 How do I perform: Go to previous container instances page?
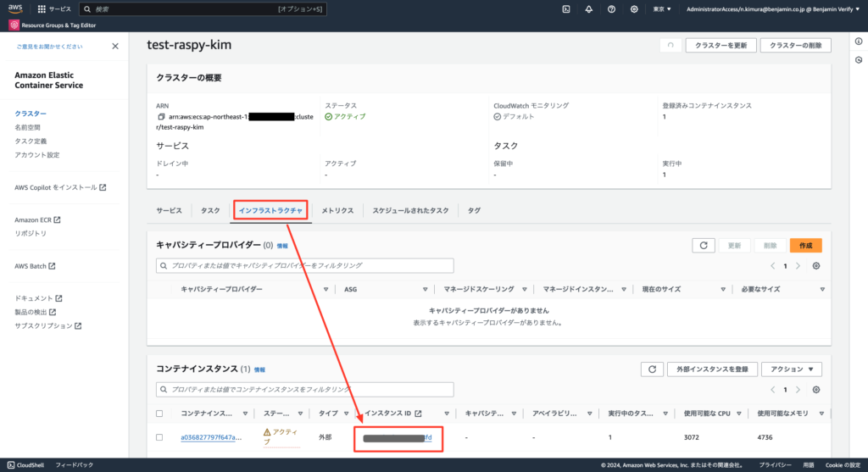(x=773, y=390)
